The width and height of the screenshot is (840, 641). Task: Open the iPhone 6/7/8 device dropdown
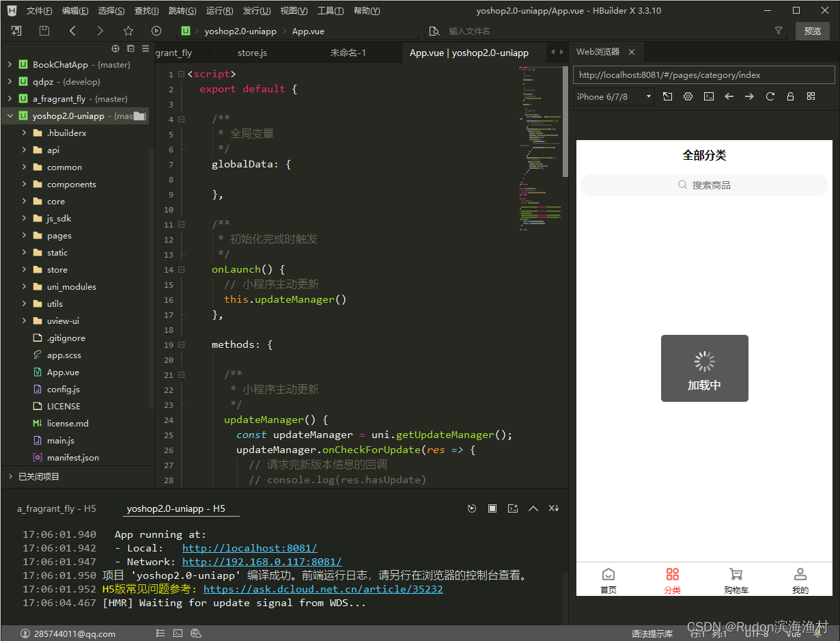click(x=611, y=96)
